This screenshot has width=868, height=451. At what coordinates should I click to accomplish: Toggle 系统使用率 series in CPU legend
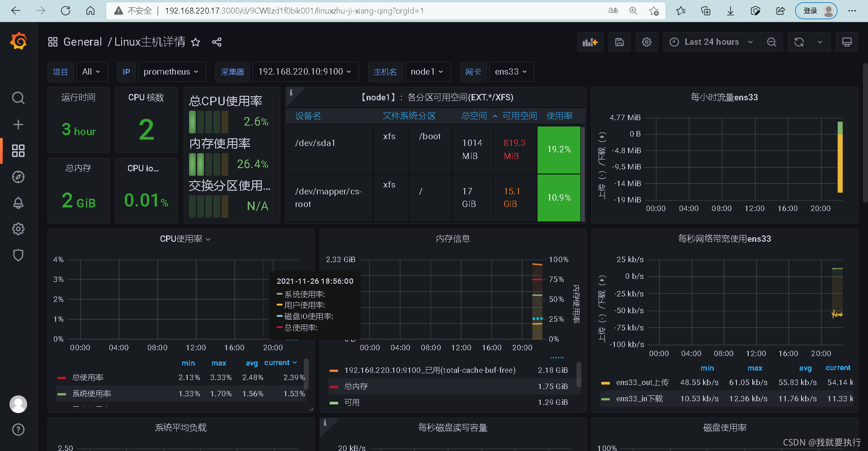(x=92, y=394)
